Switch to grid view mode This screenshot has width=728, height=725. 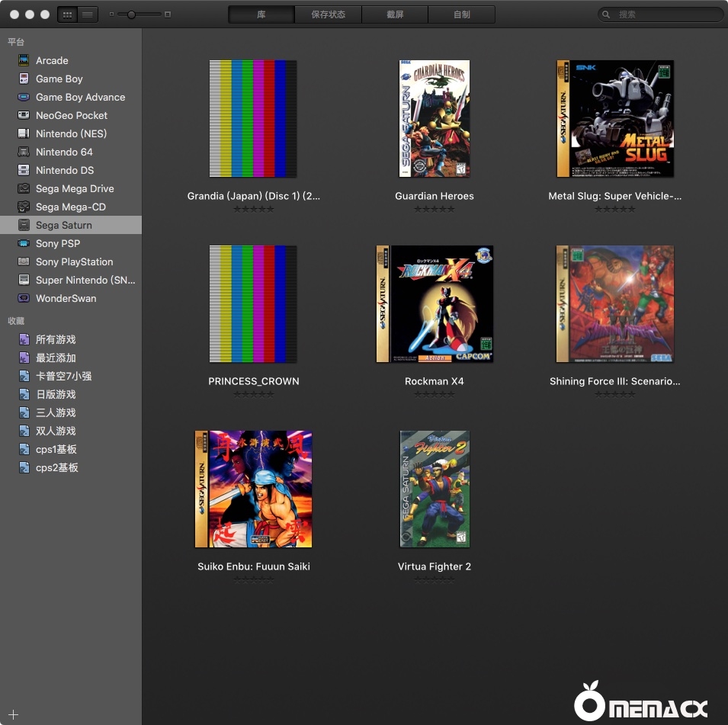[68, 14]
